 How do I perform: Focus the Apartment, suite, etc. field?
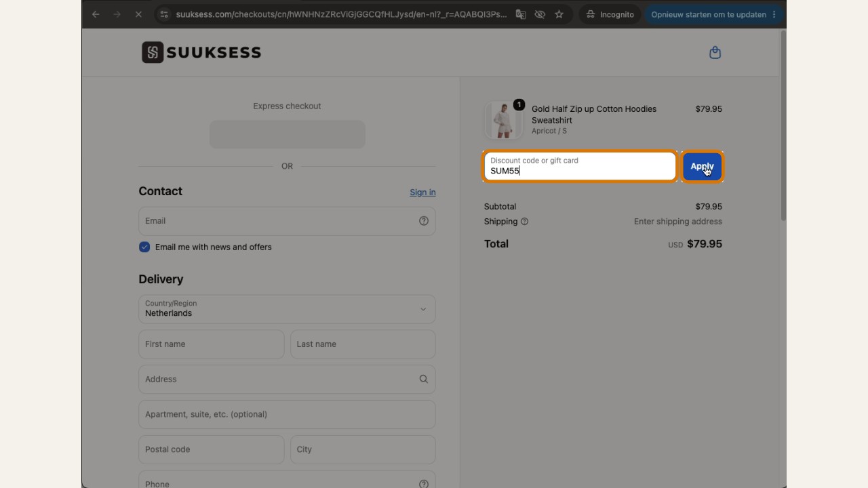pyautogui.click(x=287, y=414)
